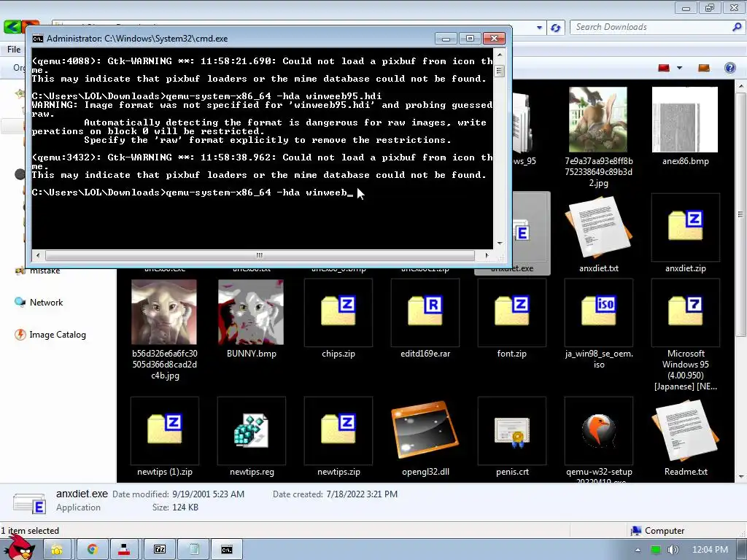Click the cmd scroll right arrow
The height and width of the screenshot is (560, 747).
point(487,255)
